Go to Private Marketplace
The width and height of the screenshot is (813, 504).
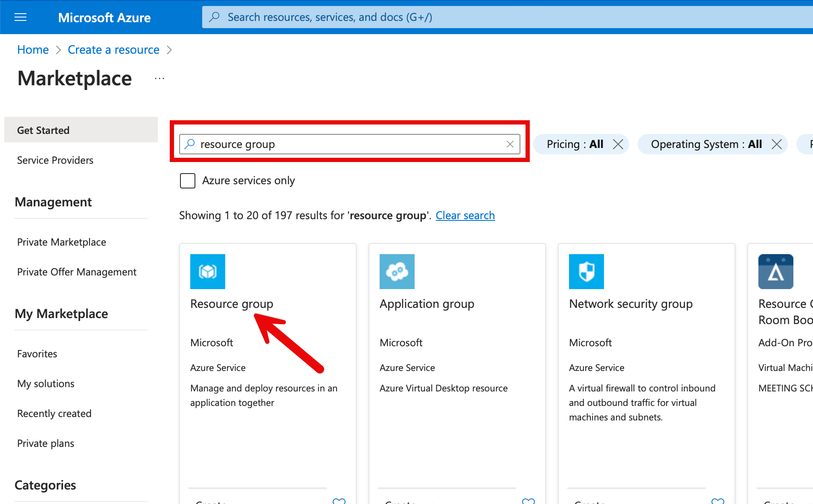point(61,242)
